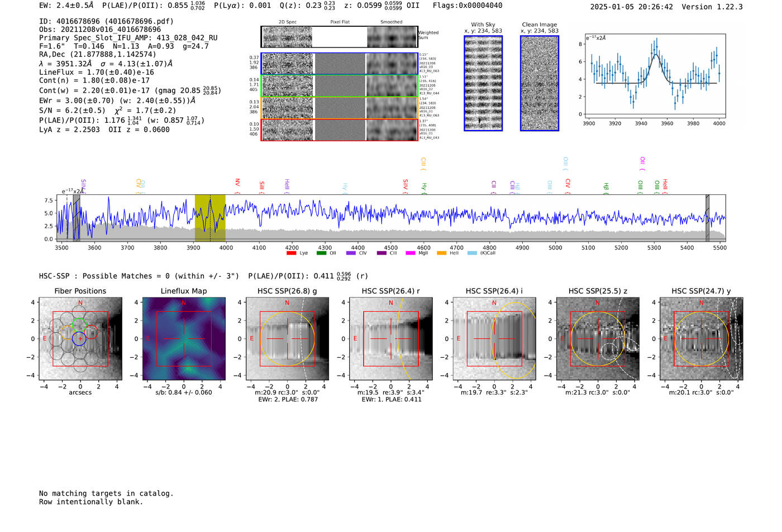
Task: Click the "EWr: 2. PLAE: 0.787" caption
Action: pyautogui.click(x=288, y=399)
